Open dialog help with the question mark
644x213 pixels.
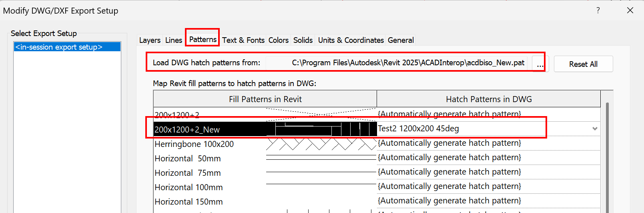click(598, 10)
